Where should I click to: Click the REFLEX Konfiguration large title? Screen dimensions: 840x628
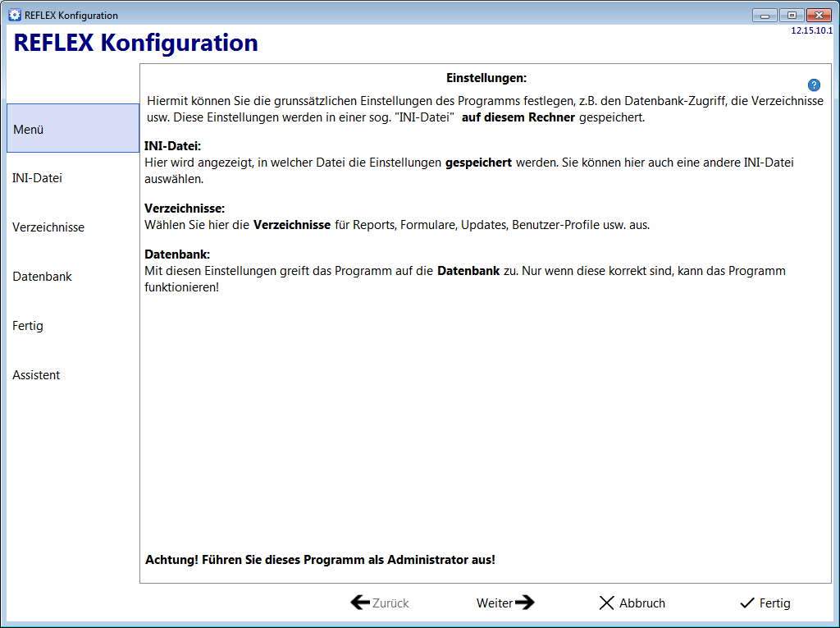tap(135, 43)
